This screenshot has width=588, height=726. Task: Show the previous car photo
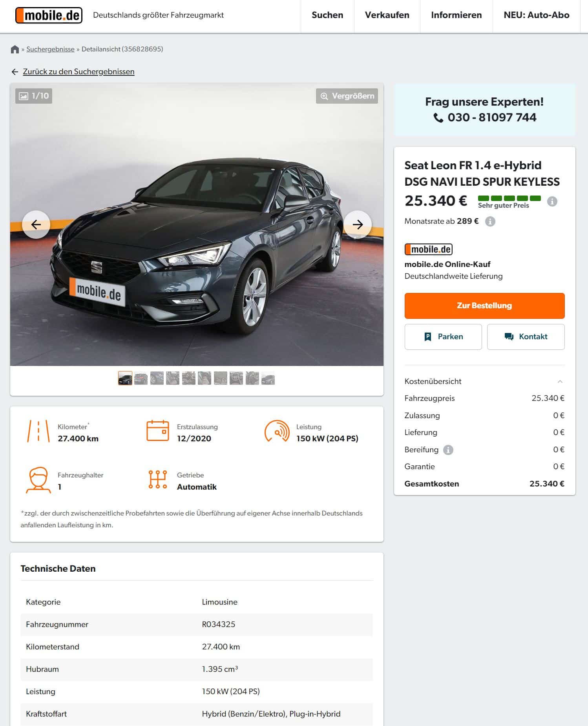point(36,225)
